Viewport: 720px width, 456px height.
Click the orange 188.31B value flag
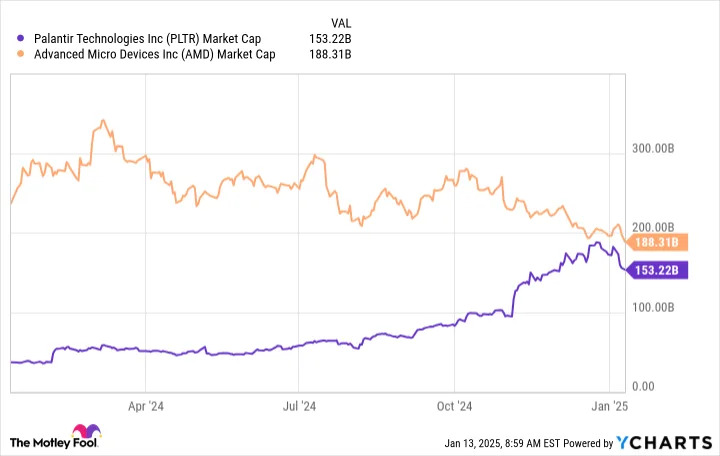pyautogui.click(x=657, y=242)
